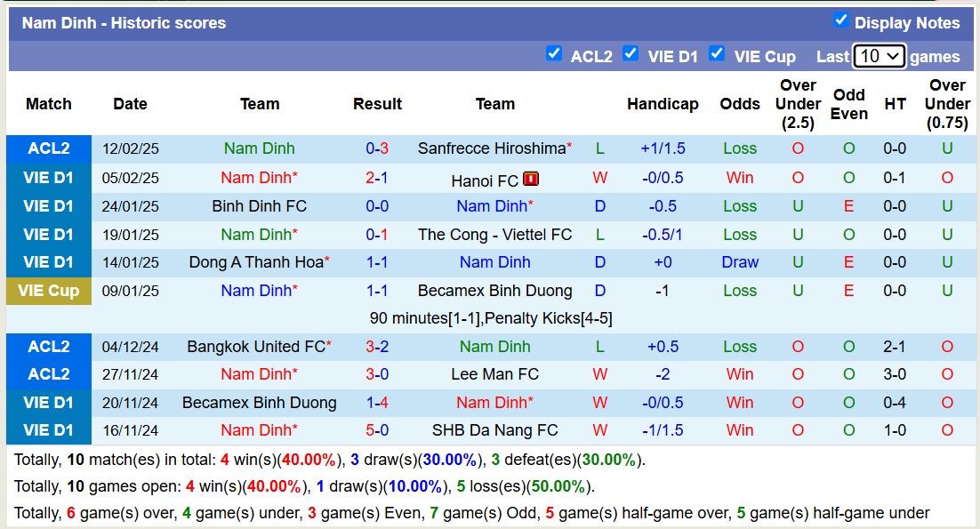980x529 pixels.
Task: Select the Binh Dinh FC team link
Action: (259, 206)
